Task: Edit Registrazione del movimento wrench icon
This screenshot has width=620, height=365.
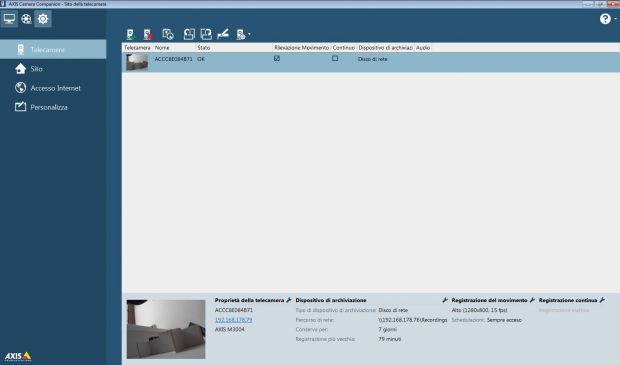Action: click(x=532, y=300)
